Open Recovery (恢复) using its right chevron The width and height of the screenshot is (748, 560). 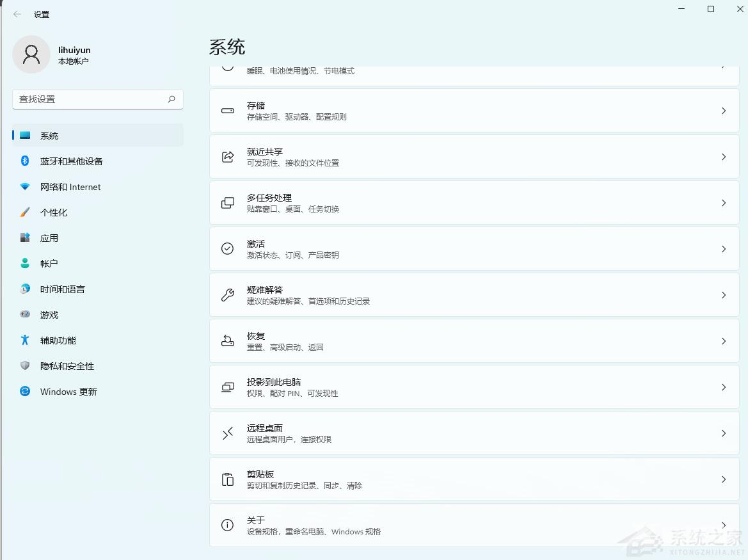(x=723, y=340)
